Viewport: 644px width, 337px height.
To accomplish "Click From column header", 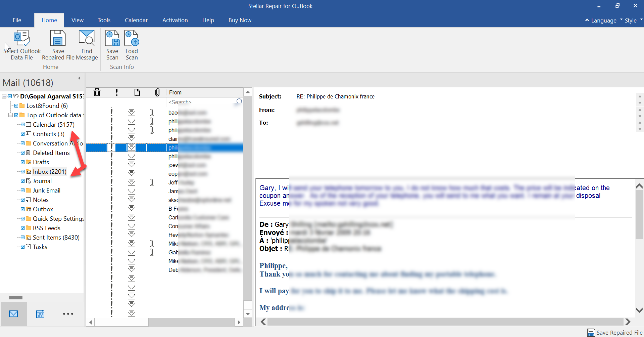I will (205, 92).
